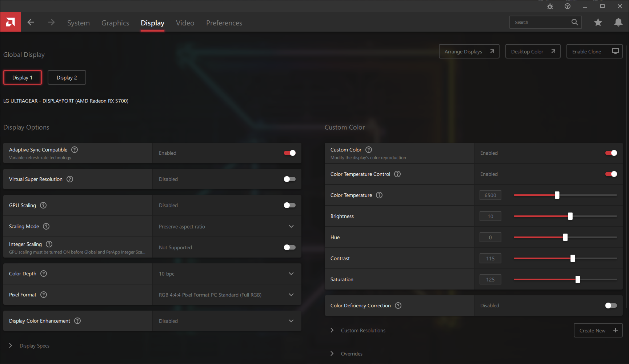Show help for Custom Color

(x=369, y=150)
